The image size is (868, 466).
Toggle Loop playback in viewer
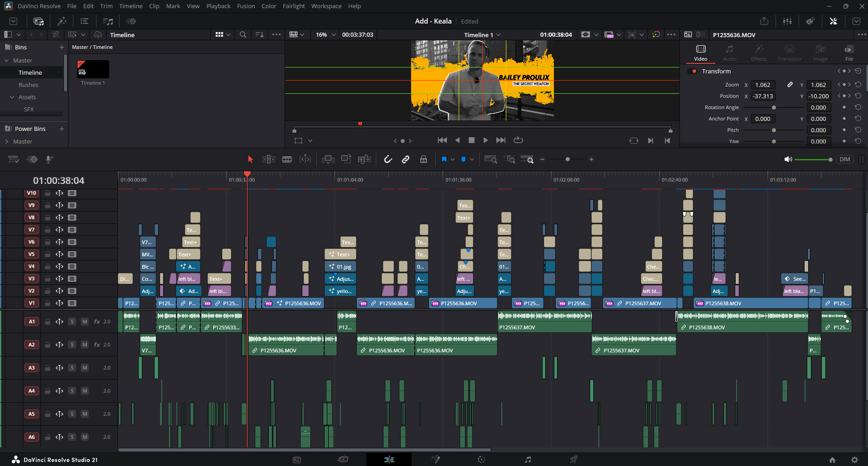[x=518, y=140]
